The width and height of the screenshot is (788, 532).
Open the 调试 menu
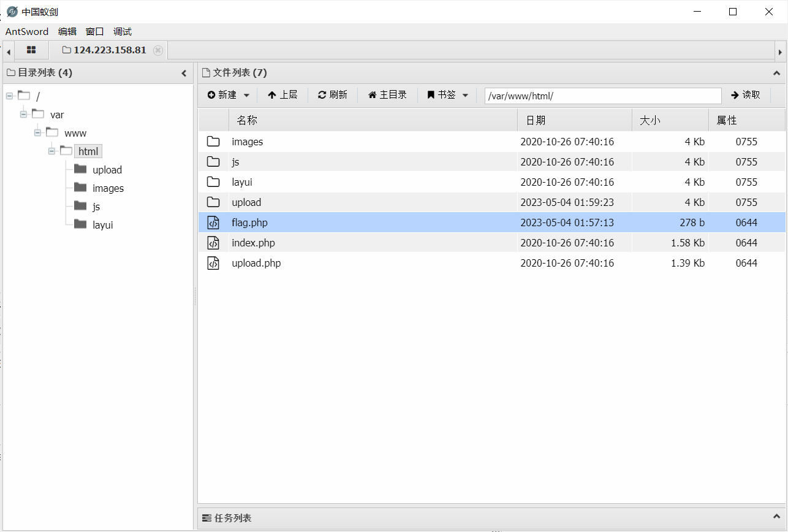(x=123, y=32)
